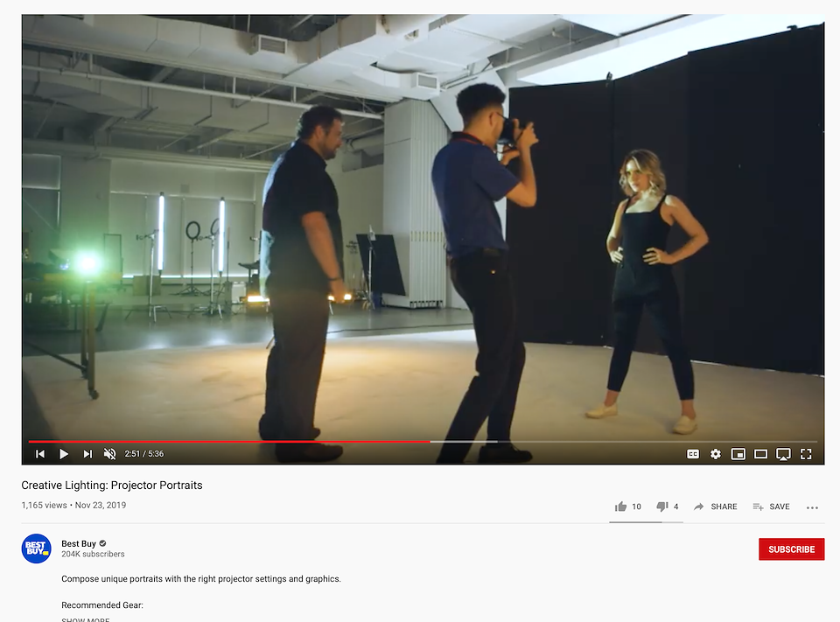Click the verified checkmark badge beside Best Buy
The image size is (840, 622).
(x=103, y=543)
